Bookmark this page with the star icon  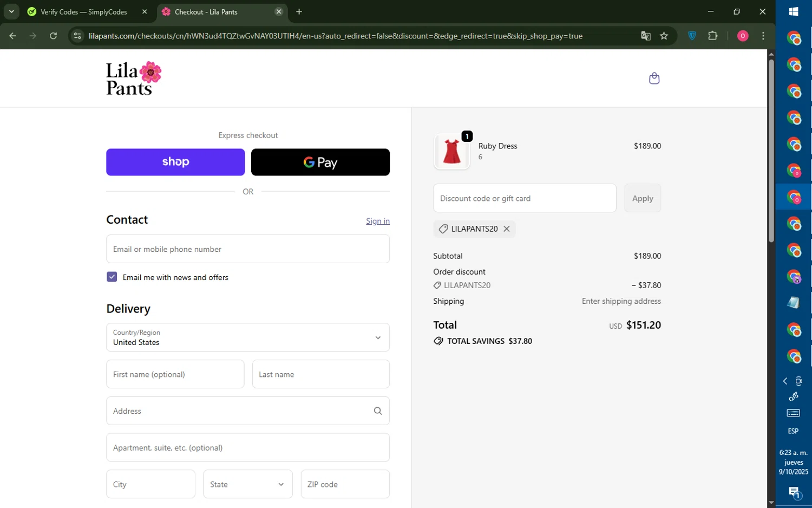[x=664, y=36]
